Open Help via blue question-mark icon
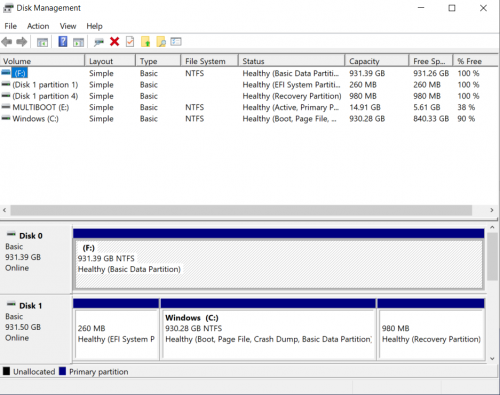This screenshot has width=500, height=395. [63, 42]
